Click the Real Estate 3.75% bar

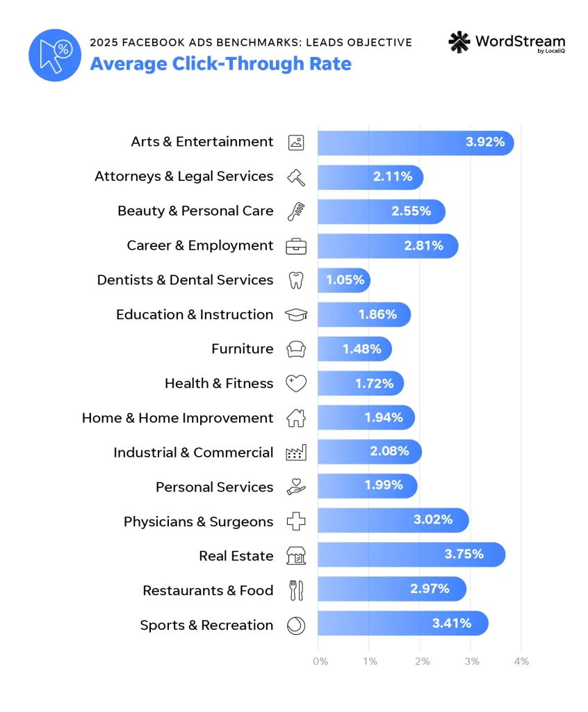[411, 556]
